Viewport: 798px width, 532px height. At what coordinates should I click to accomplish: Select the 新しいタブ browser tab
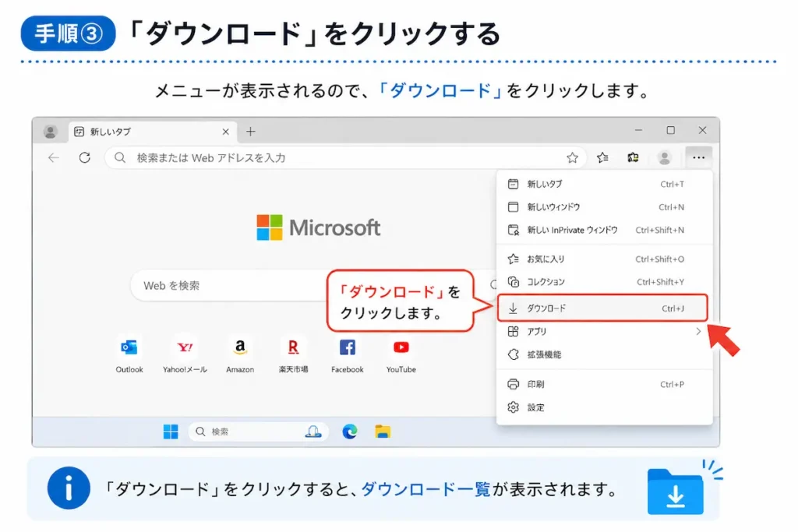153,132
